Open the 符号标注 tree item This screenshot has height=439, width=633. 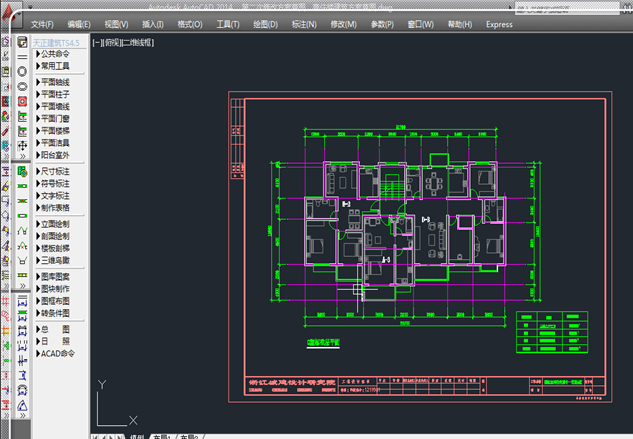53,184
